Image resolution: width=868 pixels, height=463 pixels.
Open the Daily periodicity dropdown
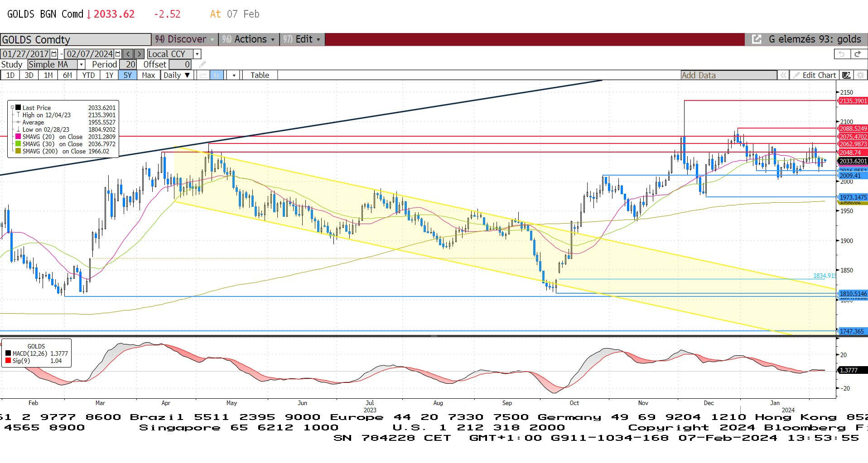[177, 75]
